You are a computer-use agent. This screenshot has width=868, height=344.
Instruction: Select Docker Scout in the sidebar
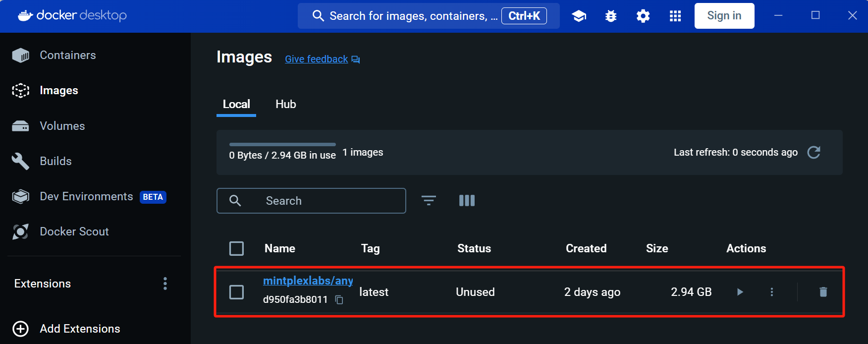point(74,231)
